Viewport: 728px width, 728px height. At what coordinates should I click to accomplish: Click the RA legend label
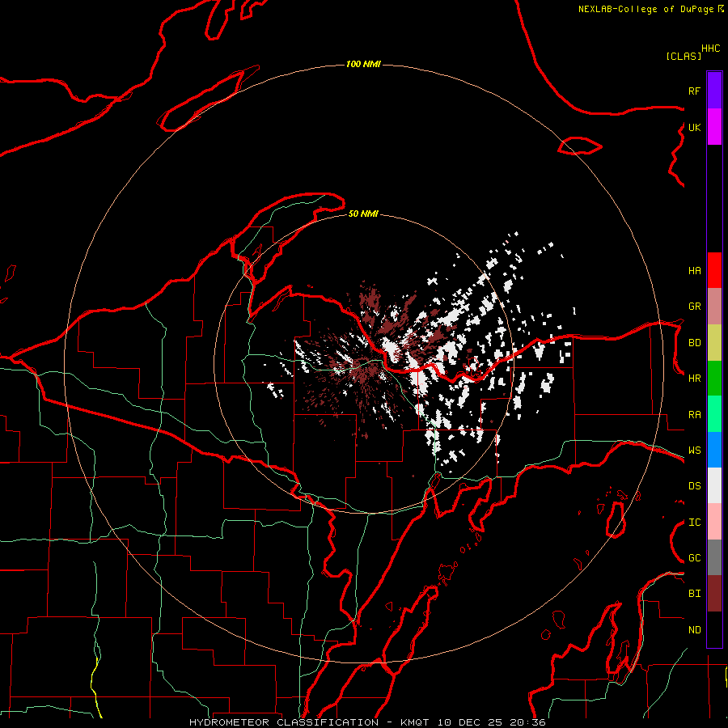(x=694, y=414)
